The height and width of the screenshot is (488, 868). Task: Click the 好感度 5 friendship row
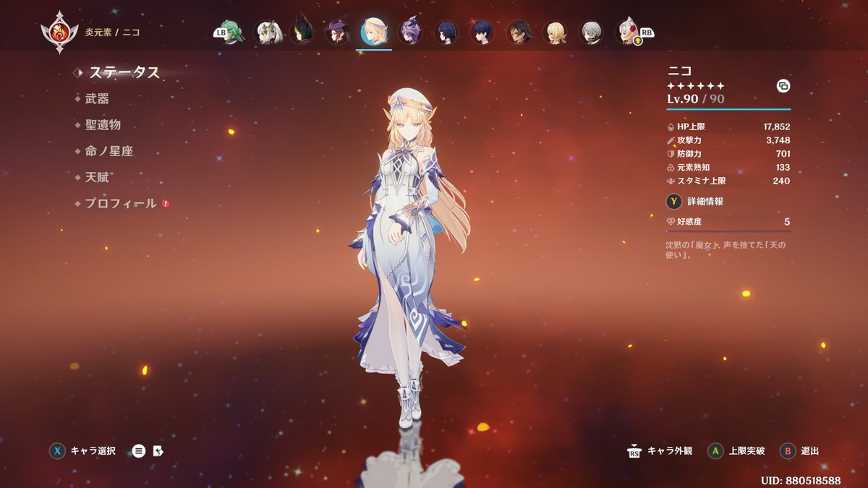[x=728, y=222]
